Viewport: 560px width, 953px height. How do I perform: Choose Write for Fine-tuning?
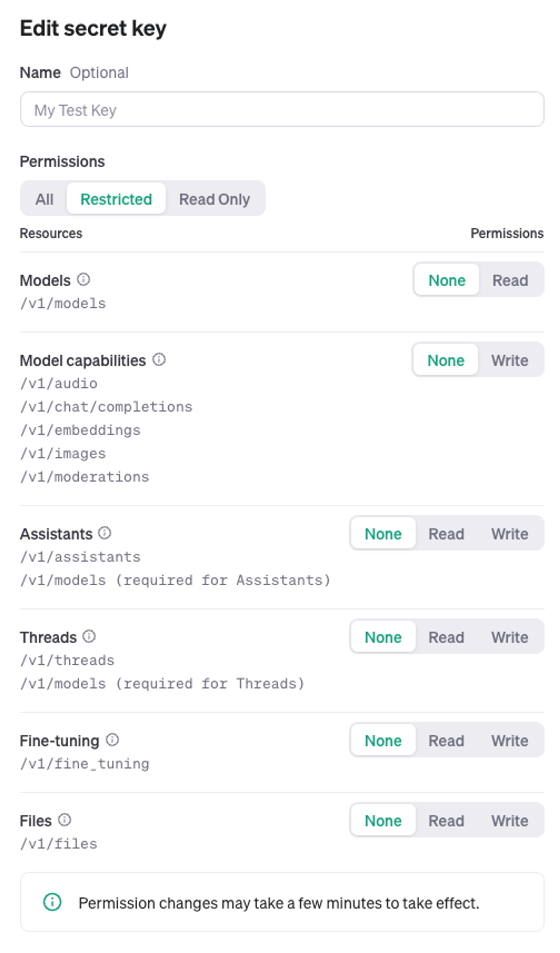coord(509,741)
